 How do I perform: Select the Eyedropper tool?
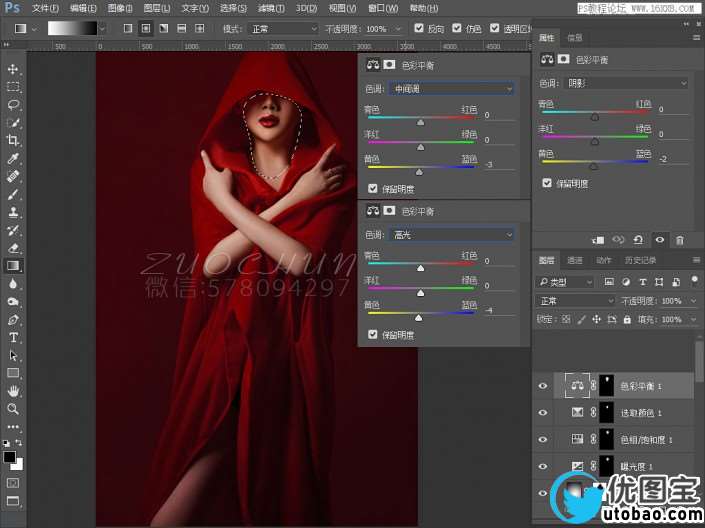pyautogui.click(x=13, y=158)
